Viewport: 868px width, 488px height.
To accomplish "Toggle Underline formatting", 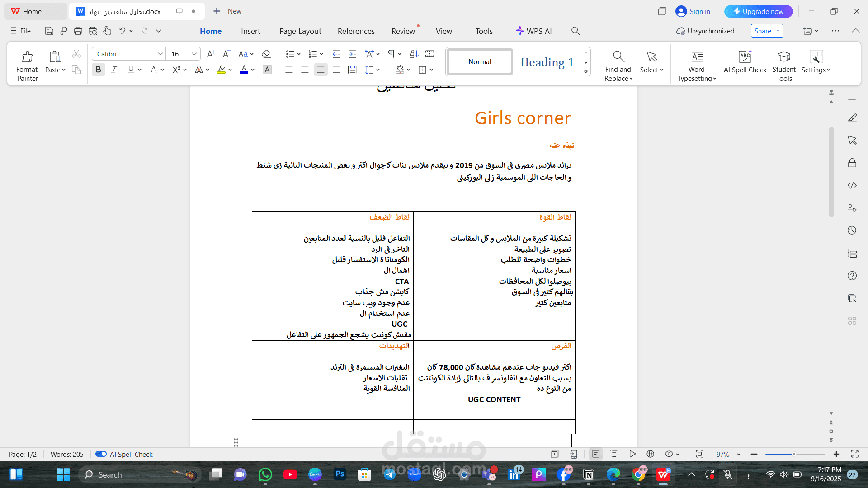I will [x=131, y=70].
